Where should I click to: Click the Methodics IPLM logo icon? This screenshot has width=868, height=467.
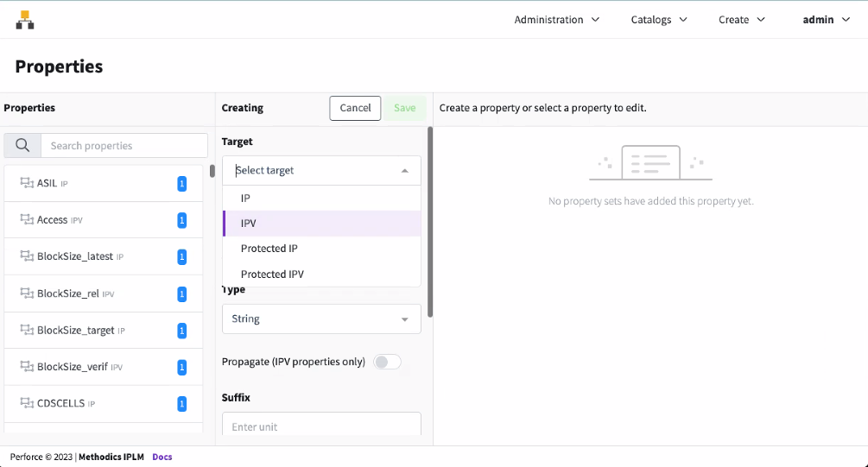tap(25, 20)
